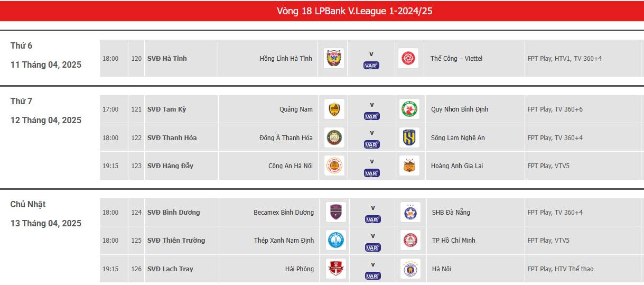
Task: Click the VAR badge for match 120
Action: coord(371,66)
